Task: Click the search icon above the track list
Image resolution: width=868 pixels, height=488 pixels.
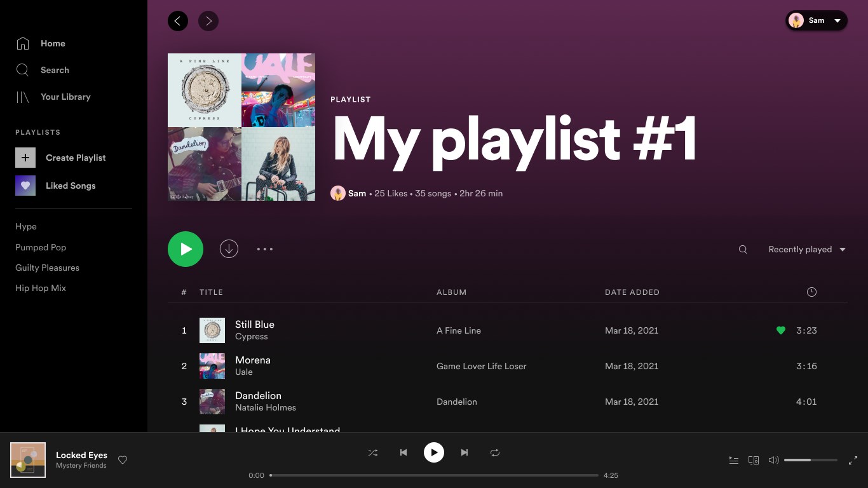Action: [743, 249]
